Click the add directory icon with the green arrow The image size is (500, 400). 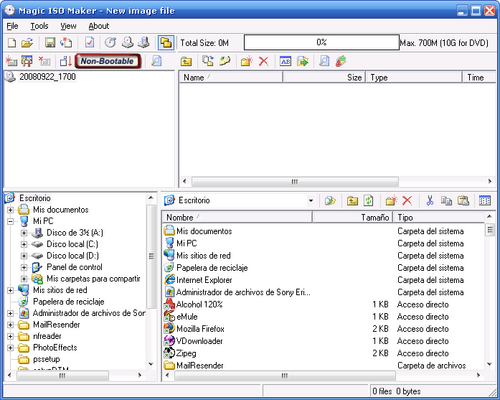click(225, 61)
